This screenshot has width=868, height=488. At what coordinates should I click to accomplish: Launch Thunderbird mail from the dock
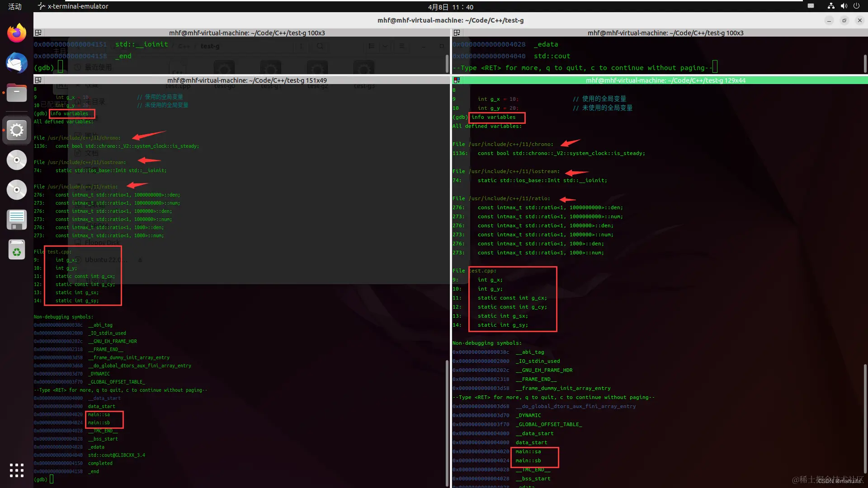click(x=17, y=63)
